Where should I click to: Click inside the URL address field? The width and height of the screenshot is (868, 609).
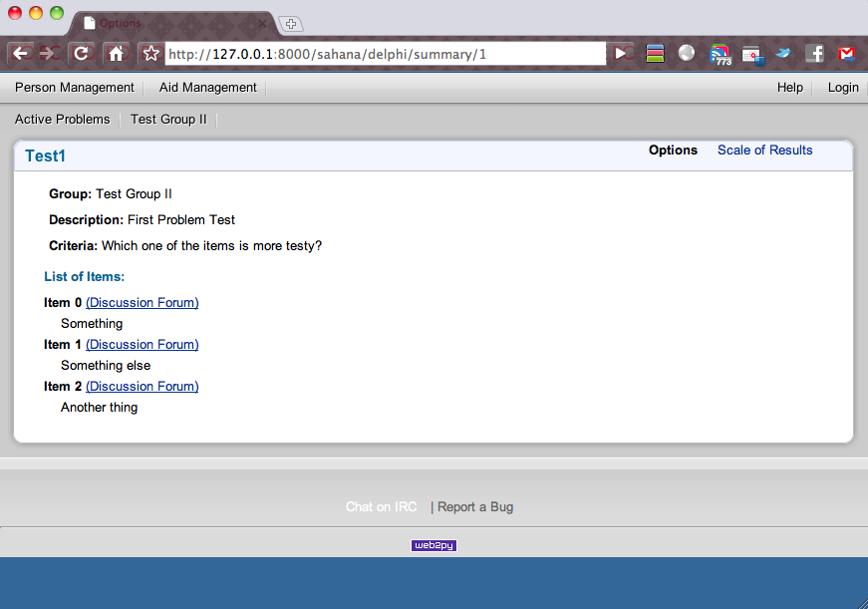(384, 54)
